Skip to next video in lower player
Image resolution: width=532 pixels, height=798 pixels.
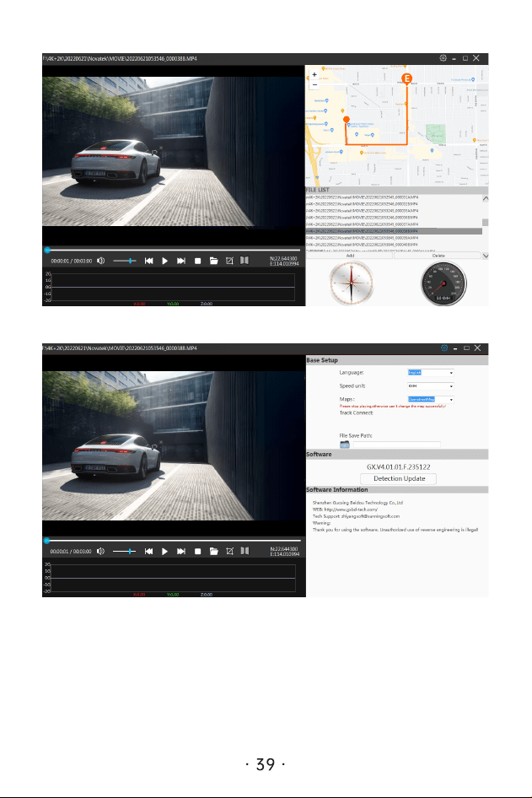[x=181, y=551]
